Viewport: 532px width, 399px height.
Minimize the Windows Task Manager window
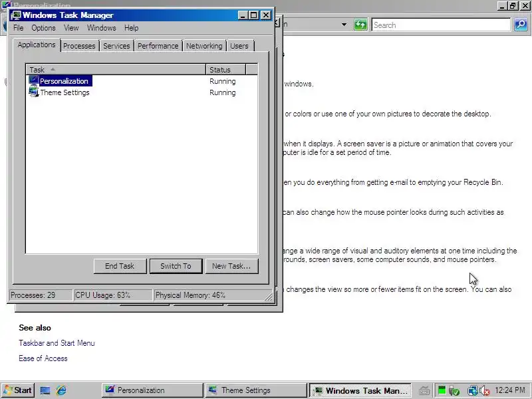[x=243, y=15]
